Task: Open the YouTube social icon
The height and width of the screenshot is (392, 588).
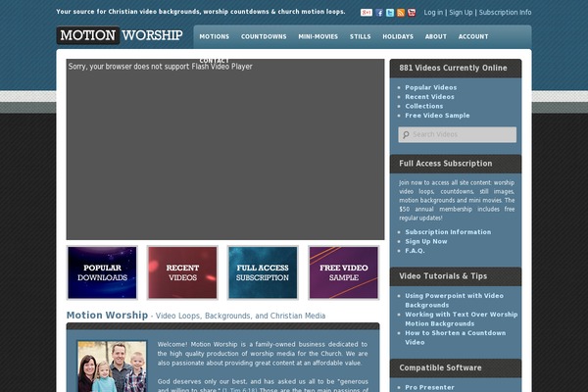Action: tap(412, 13)
